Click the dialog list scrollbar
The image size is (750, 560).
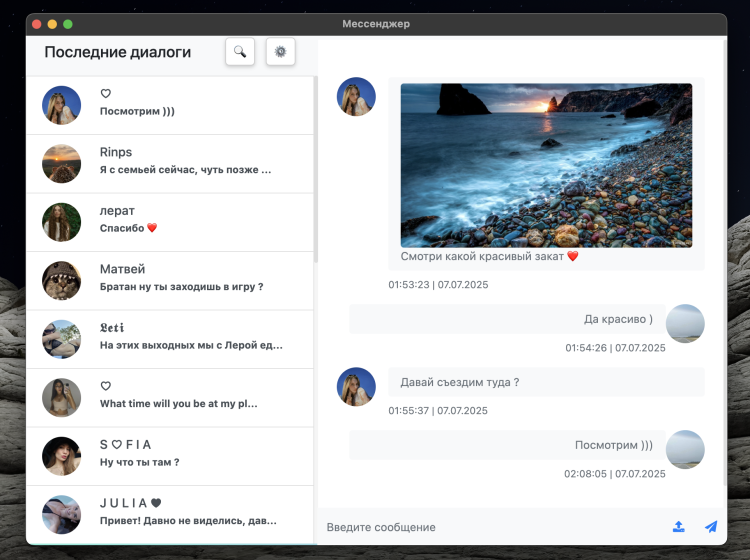(x=316, y=170)
